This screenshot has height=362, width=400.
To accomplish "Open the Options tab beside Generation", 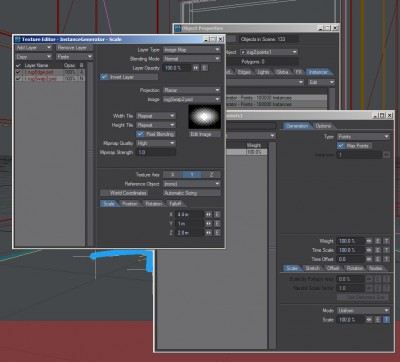I will (x=323, y=126).
